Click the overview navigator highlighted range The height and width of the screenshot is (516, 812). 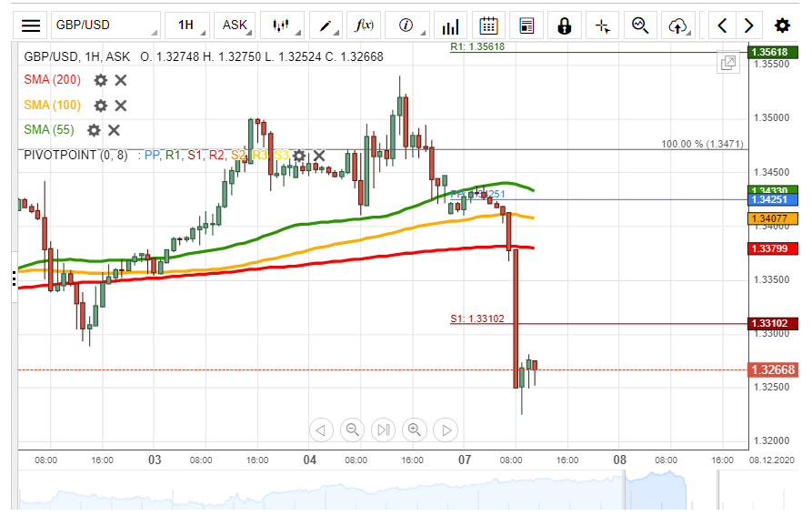[x=656, y=491]
